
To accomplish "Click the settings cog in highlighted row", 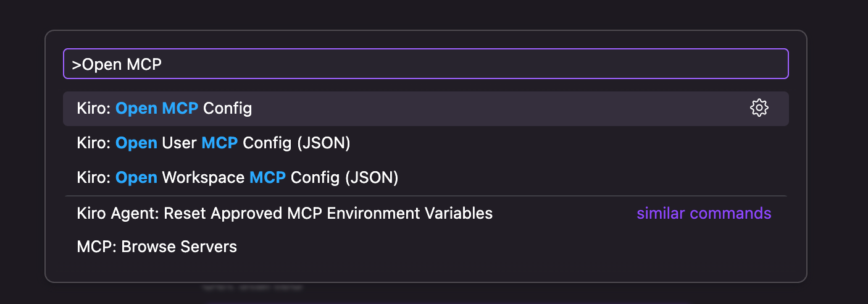I will tap(759, 108).
